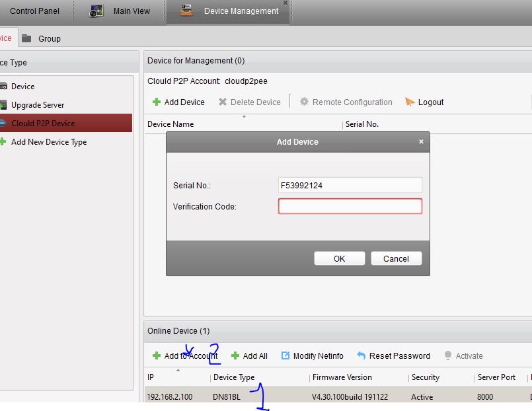Screen dimensions: 532x411
Task: Switch to the Group tab
Action: tap(49, 39)
